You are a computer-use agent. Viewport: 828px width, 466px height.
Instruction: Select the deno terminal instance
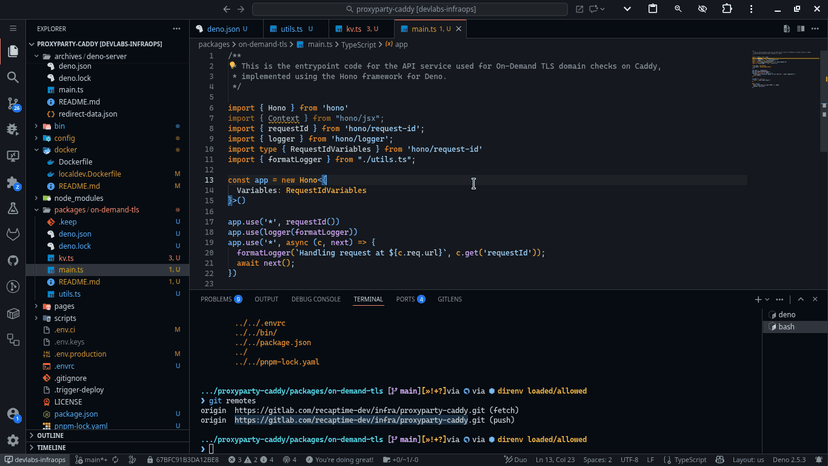pyautogui.click(x=786, y=315)
